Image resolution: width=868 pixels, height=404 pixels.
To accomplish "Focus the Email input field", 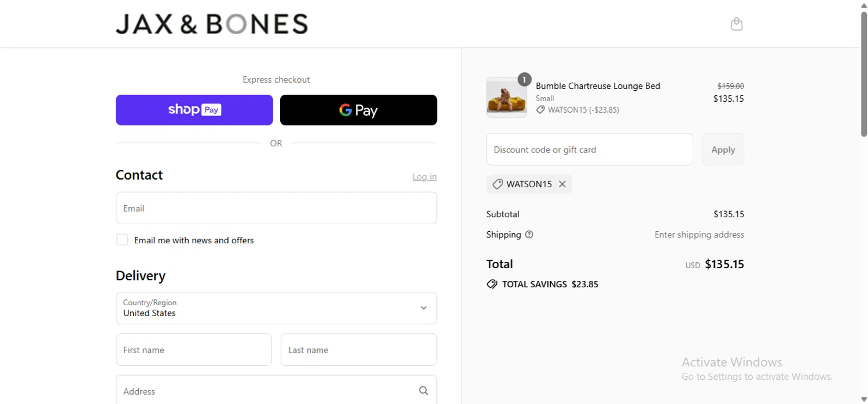I will coord(276,208).
